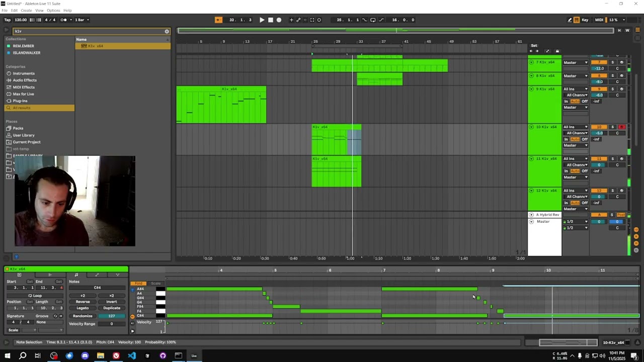Toggle the Post button on A Hybrid Rev
The width and height of the screenshot is (644, 362).
point(621,215)
